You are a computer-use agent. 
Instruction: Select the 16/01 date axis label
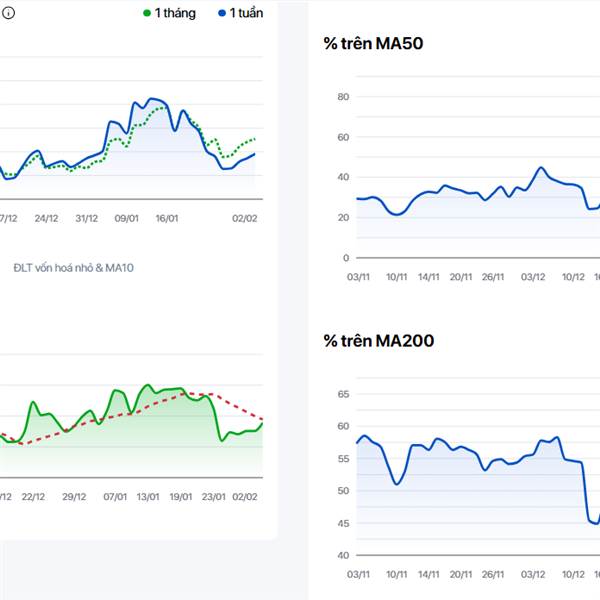pyautogui.click(x=166, y=217)
